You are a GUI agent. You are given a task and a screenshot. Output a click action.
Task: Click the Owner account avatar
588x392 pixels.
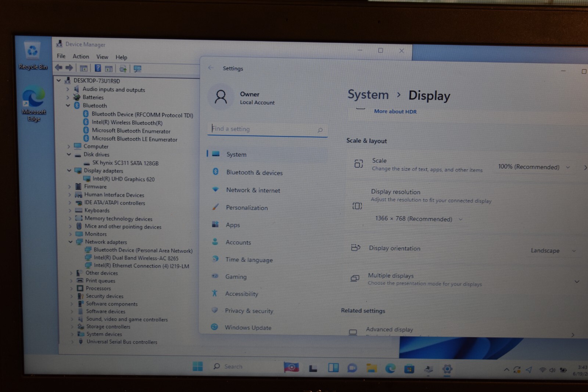coord(221,97)
